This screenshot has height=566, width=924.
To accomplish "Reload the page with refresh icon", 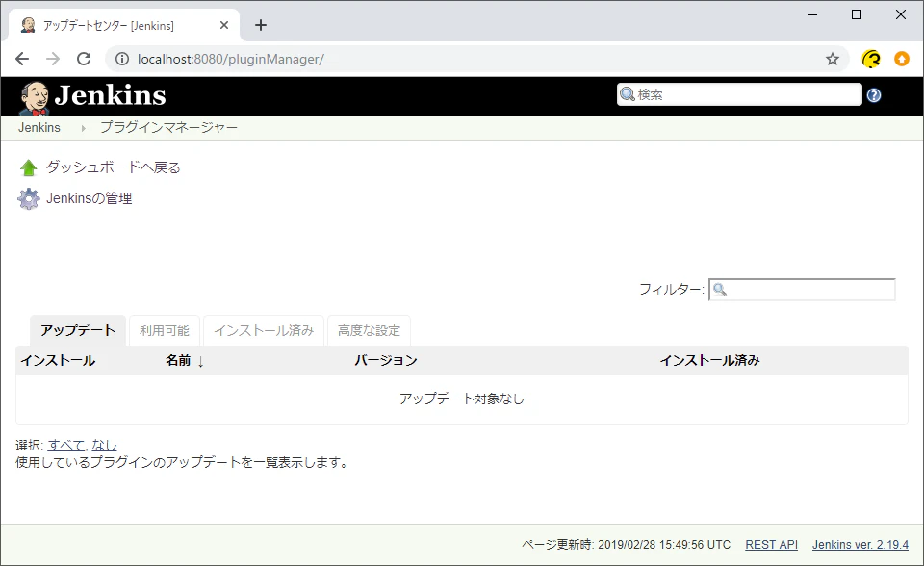I will click(x=85, y=59).
